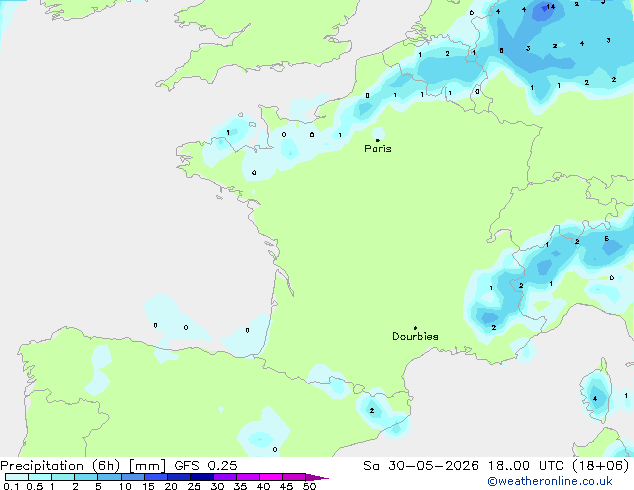Click the 'Sa 30-05-2026' date text
This screenshot has width=634, height=490.
pyautogui.click(x=421, y=466)
